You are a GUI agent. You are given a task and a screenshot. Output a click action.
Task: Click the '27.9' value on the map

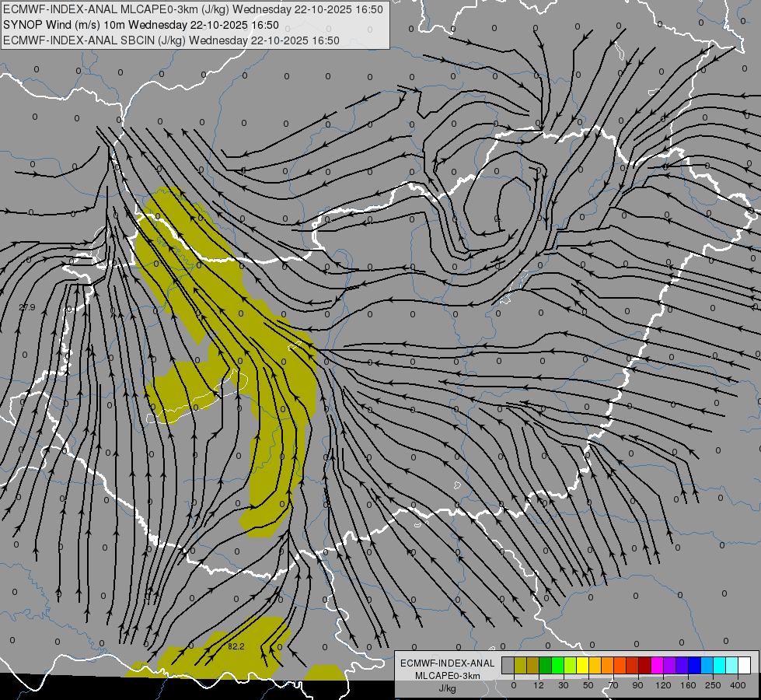tap(27, 307)
